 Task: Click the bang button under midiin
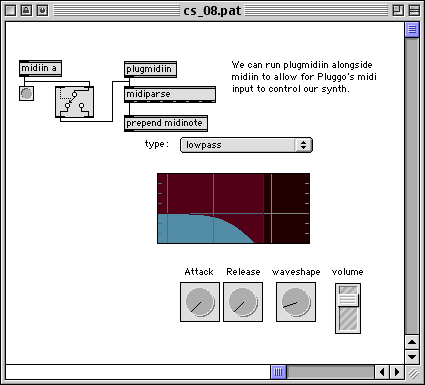pyautogui.click(x=26, y=93)
